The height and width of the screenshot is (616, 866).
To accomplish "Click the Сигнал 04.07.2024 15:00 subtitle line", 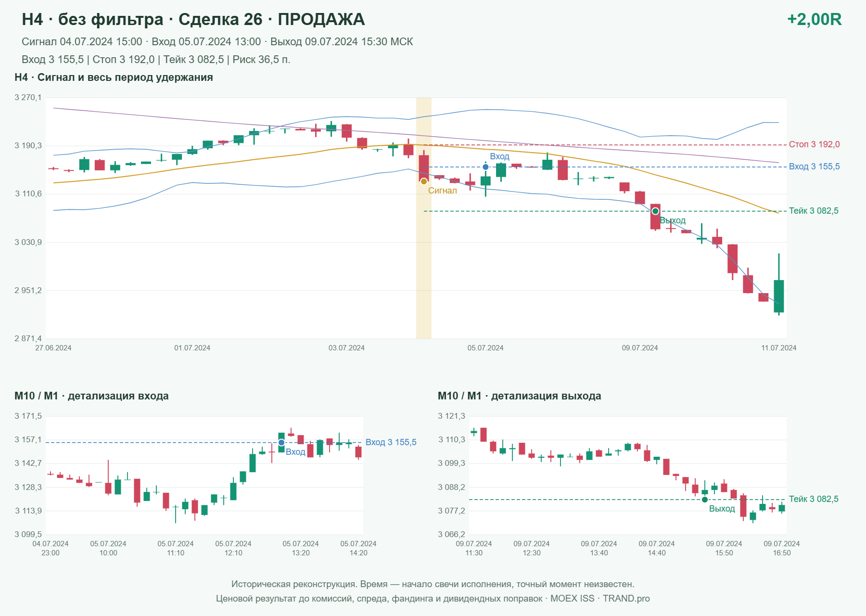I will [217, 42].
